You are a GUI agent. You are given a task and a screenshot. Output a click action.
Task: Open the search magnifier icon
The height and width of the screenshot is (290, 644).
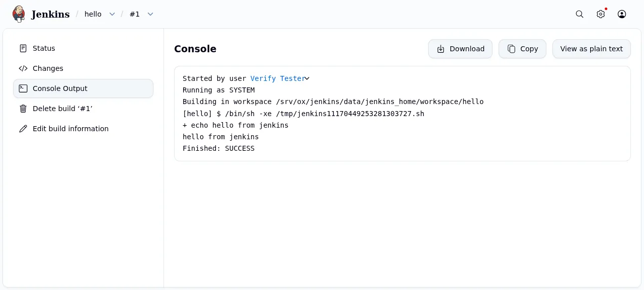pos(580,14)
